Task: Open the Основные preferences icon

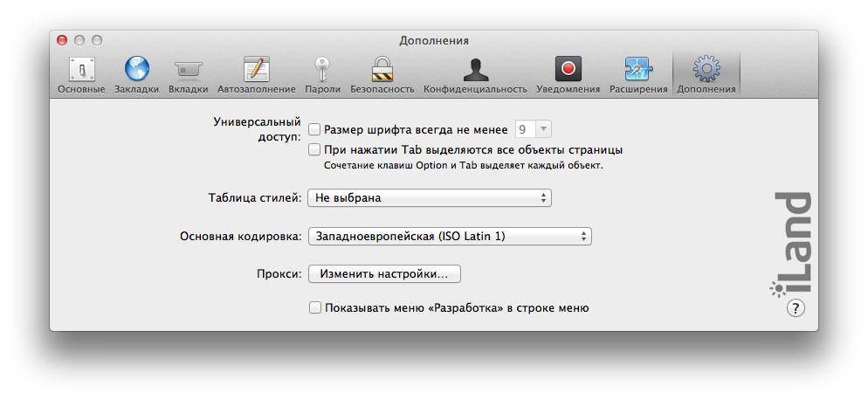Action: pyautogui.click(x=81, y=69)
